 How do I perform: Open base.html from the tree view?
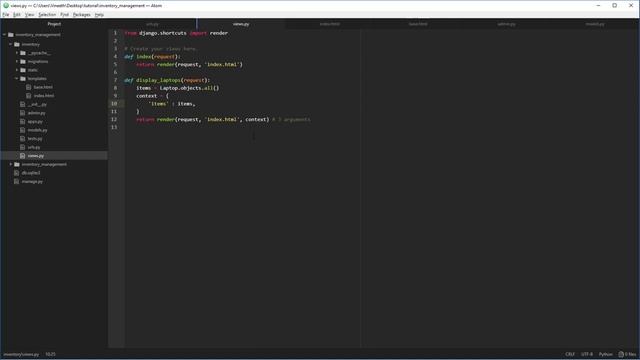click(x=43, y=87)
